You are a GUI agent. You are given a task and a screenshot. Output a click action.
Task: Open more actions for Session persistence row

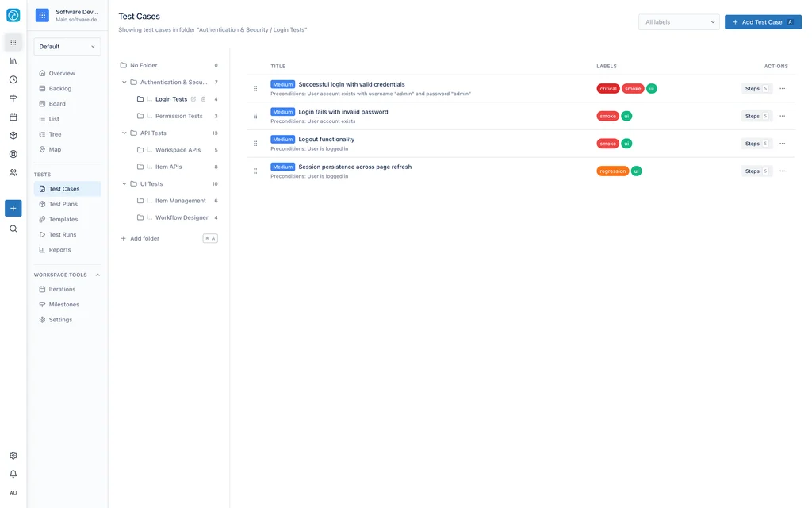[x=783, y=171]
